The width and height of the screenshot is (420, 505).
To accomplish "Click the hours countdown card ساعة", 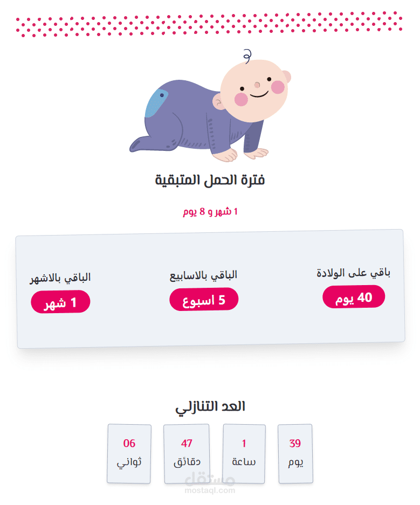I will click(x=244, y=454).
